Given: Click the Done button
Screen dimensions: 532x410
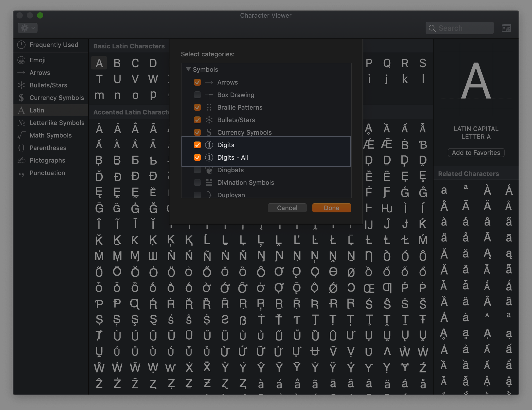Looking at the screenshot, I should click(x=331, y=208).
